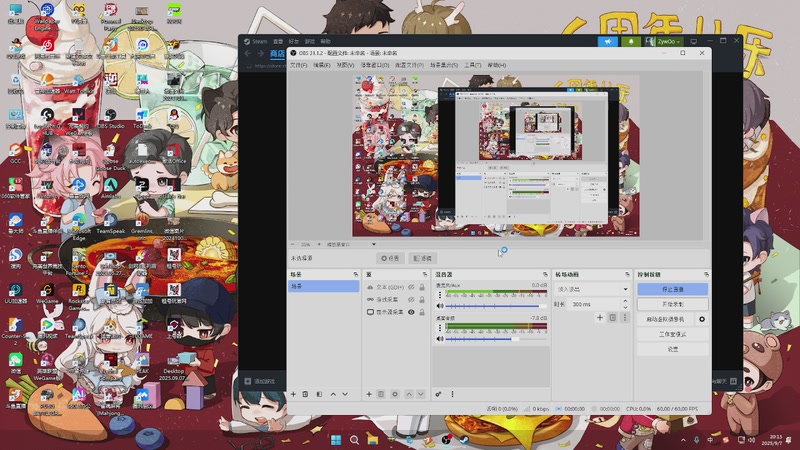Open the fade transition type dropdown
The image size is (800, 450).
(x=592, y=289)
